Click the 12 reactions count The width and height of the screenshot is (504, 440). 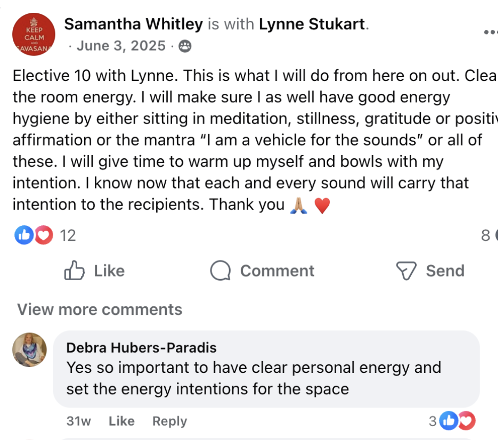(x=68, y=235)
